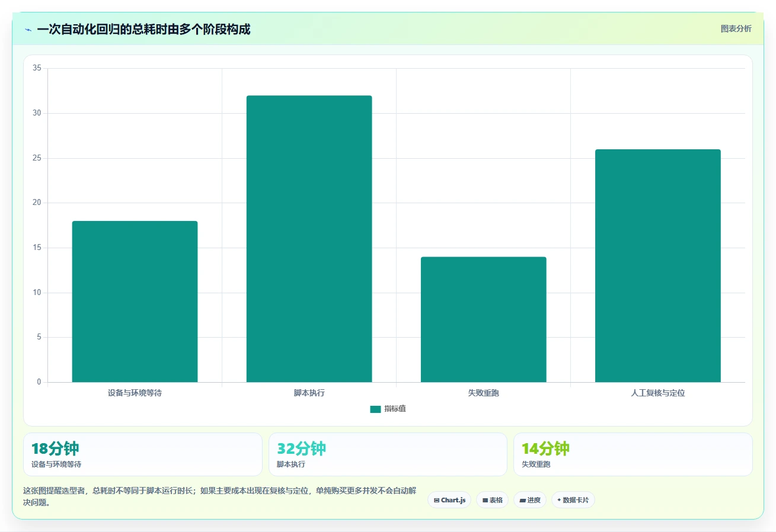The height and width of the screenshot is (532, 776).
Task: Click the y-axis value 10
Action: (x=37, y=293)
